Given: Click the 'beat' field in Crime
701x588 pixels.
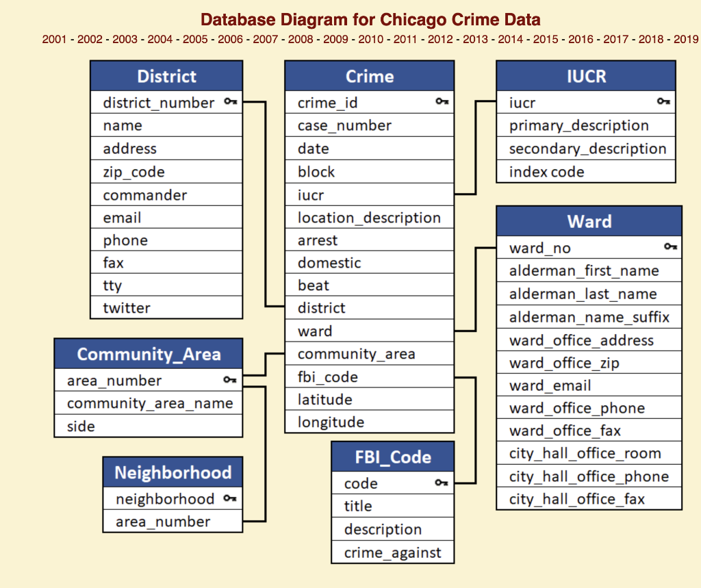Looking at the screenshot, I should click(369, 285).
